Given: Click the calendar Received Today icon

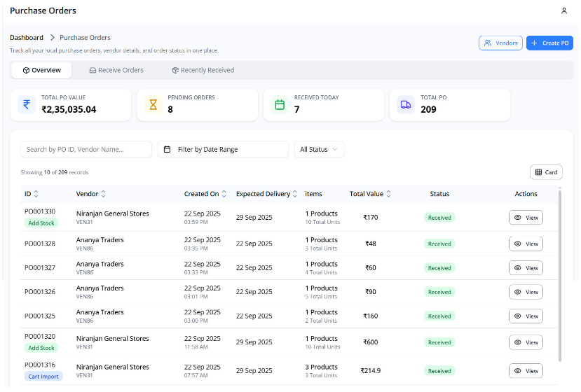Looking at the screenshot, I should [x=280, y=105].
